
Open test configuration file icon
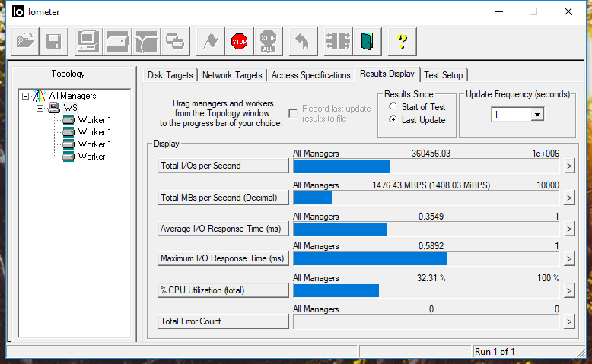point(25,42)
